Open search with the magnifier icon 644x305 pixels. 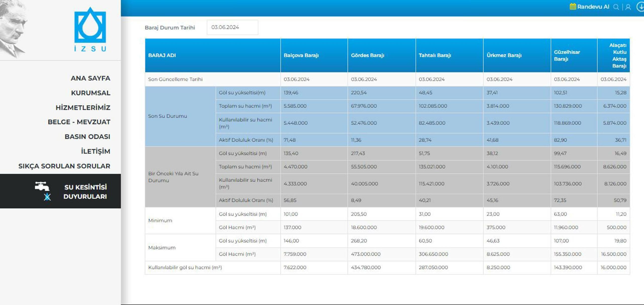tap(616, 7)
